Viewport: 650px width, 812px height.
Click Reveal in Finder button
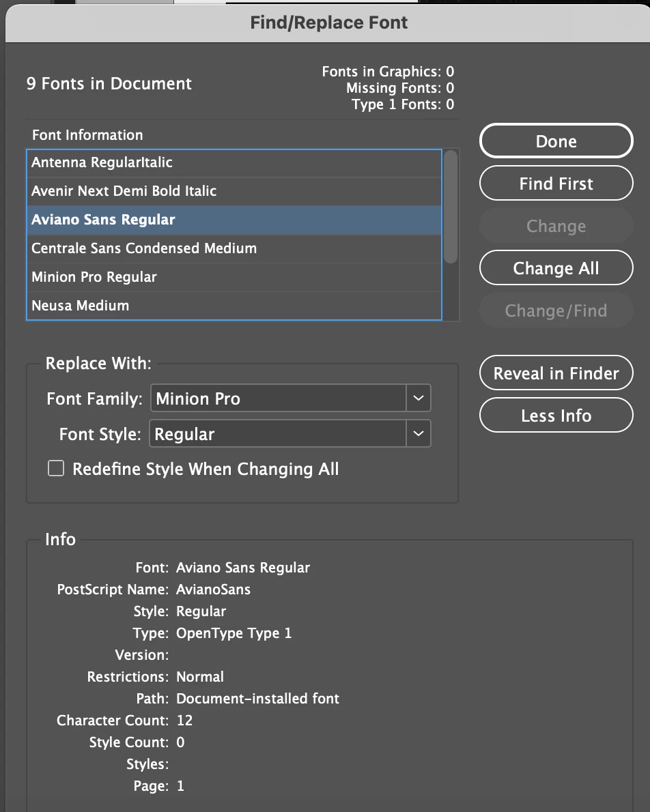tap(556, 373)
